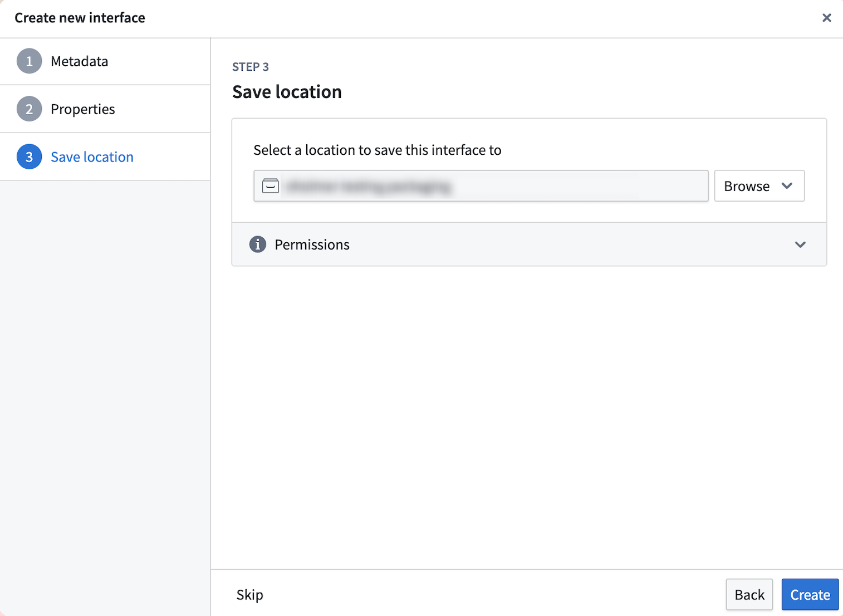This screenshot has width=843, height=616.
Task: Go to the Properties step
Action: [x=105, y=109]
